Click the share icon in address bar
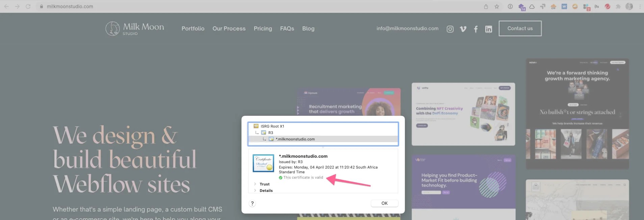The image size is (644, 220). pyautogui.click(x=486, y=6)
